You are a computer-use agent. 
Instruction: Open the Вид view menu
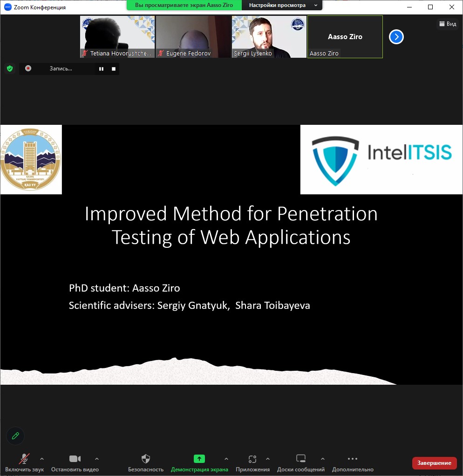pyautogui.click(x=448, y=24)
